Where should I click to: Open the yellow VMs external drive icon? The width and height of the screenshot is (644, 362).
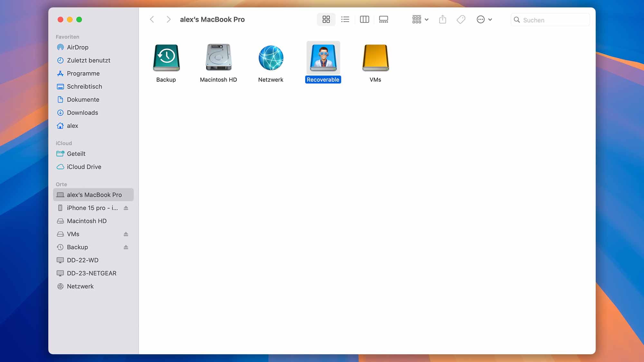[375, 58]
